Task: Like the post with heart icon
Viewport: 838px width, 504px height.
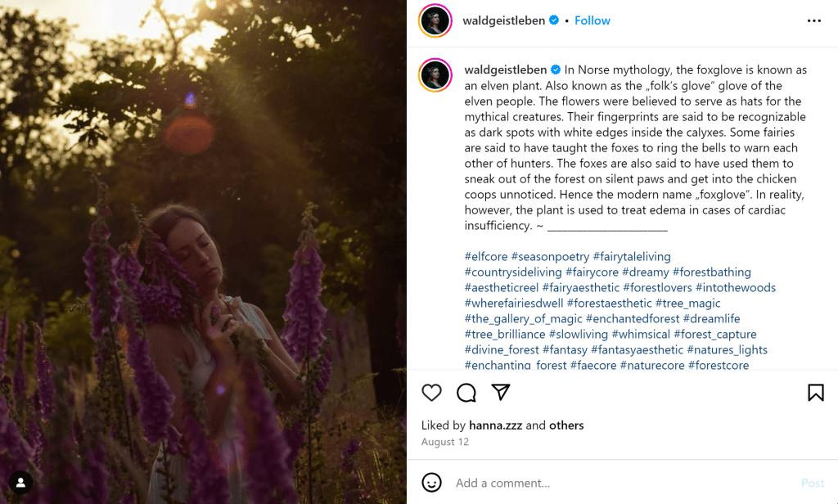Action: coord(431,393)
